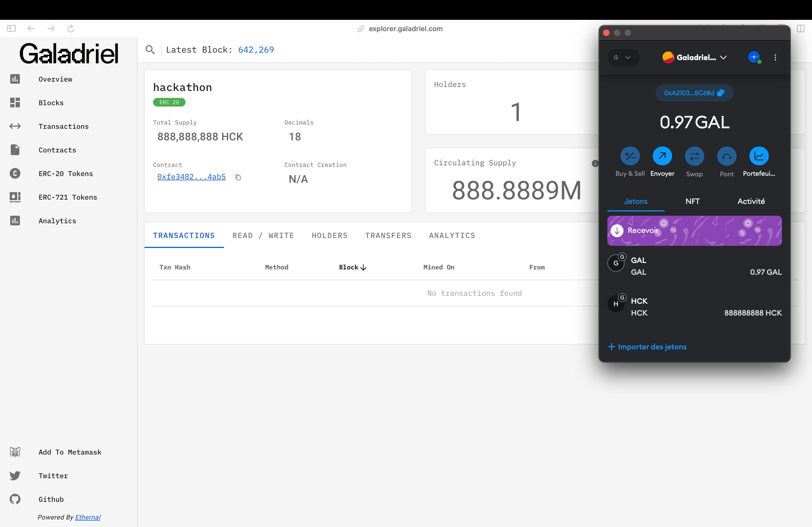Switch to the TRANSACTIONS tab
Viewport: 812px width, 527px height.
tap(184, 236)
